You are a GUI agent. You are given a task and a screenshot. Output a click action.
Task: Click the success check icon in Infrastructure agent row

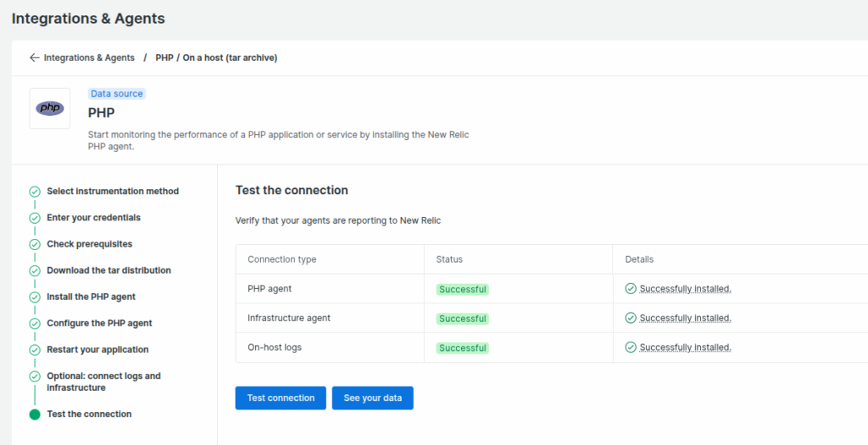(x=631, y=318)
